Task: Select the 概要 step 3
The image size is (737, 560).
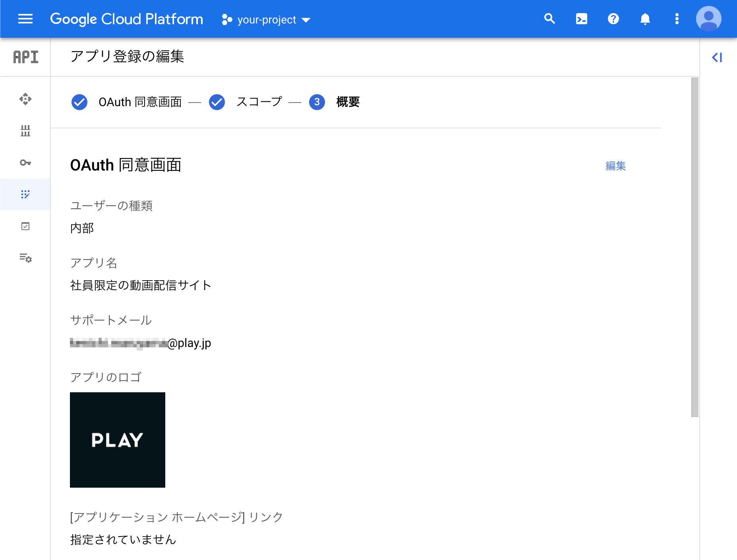Action: point(335,102)
